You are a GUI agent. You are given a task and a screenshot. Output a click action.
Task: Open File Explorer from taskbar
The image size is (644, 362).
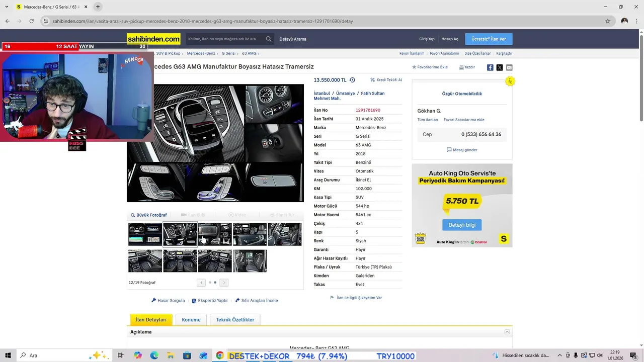click(171, 355)
